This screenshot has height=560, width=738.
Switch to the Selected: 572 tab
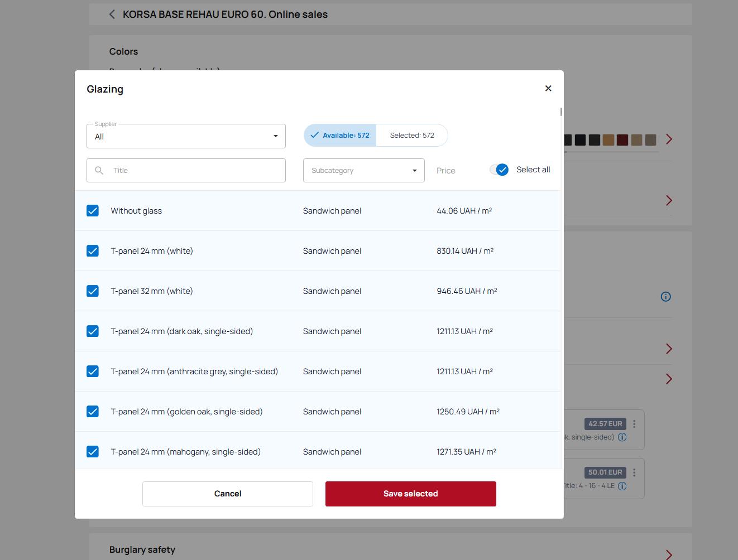point(411,136)
